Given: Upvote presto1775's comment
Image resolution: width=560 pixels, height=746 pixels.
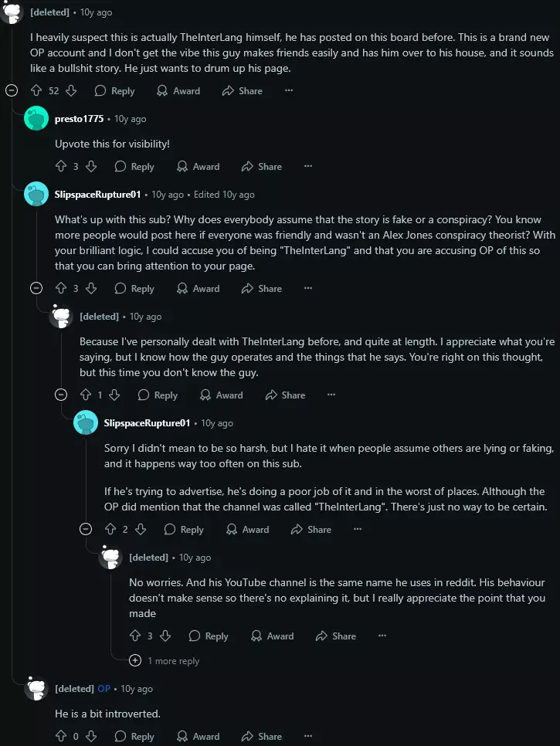Looking at the screenshot, I should (x=61, y=166).
